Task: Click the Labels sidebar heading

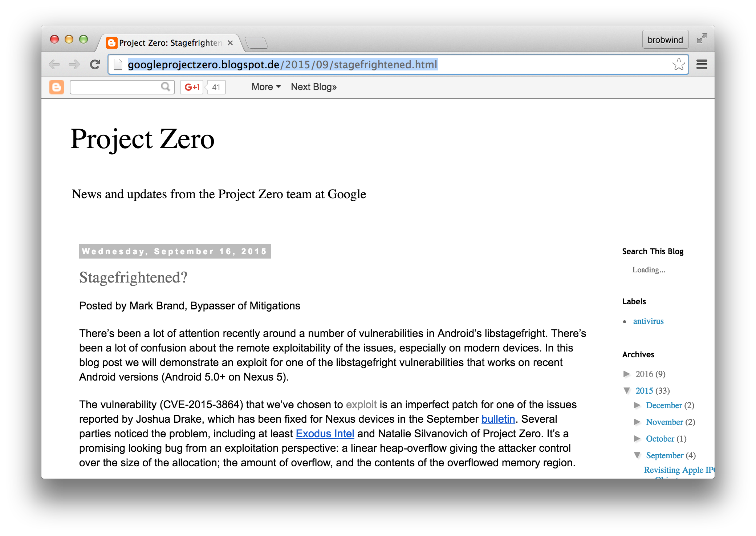Action: (634, 301)
